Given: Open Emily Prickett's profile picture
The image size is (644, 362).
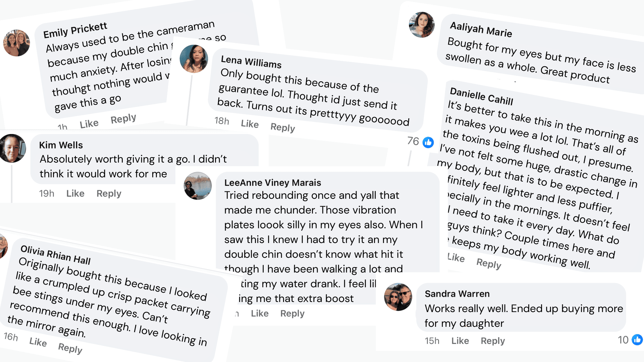Looking at the screenshot, I should (x=16, y=43).
